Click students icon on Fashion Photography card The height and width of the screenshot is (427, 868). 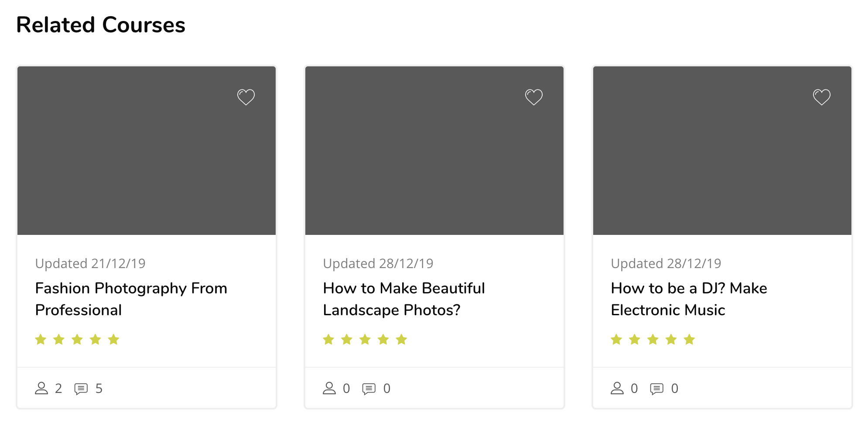click(41, 388)
